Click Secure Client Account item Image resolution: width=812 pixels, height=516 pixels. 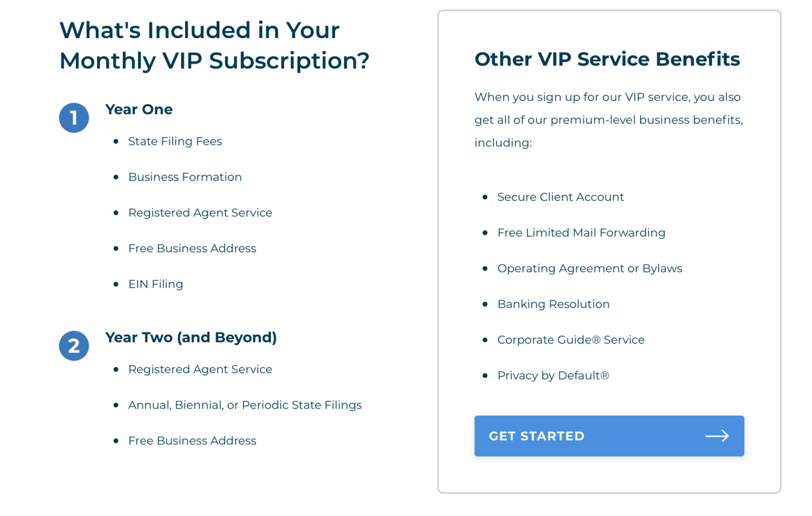560,197
